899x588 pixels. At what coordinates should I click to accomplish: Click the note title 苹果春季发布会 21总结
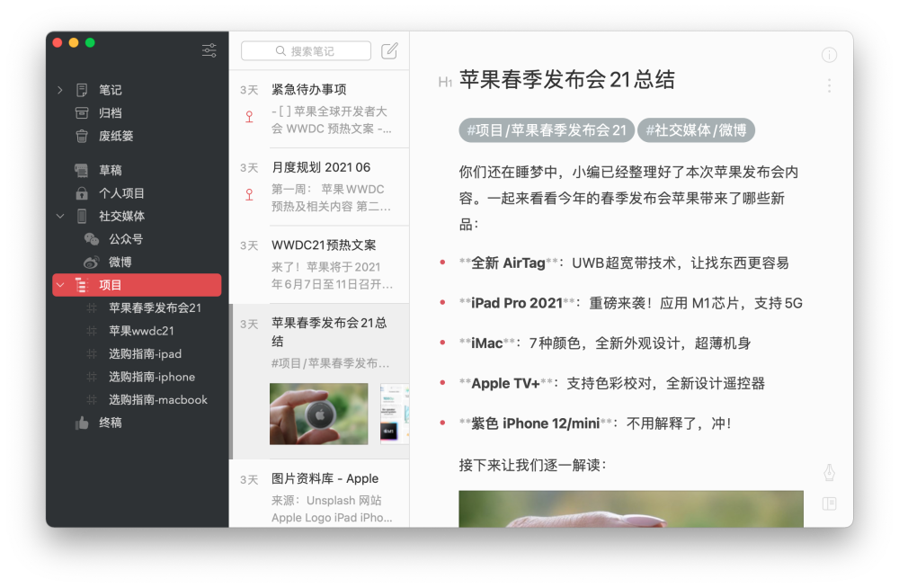tap(567, 80)
